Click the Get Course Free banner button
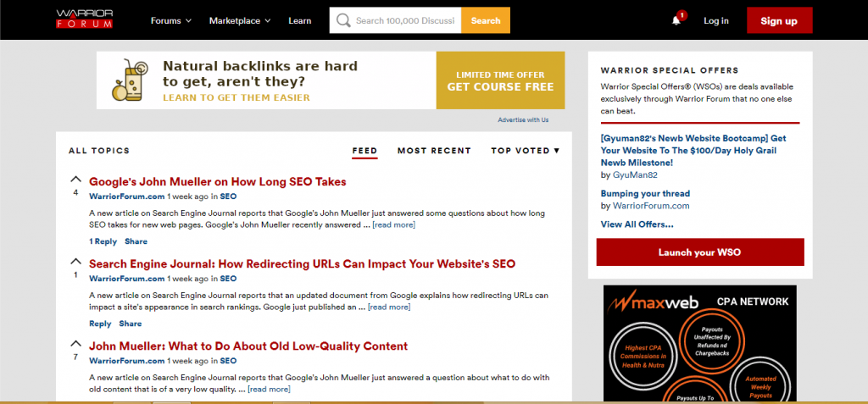The width and height of the screenshot is (868, 404). coord(500,80)
